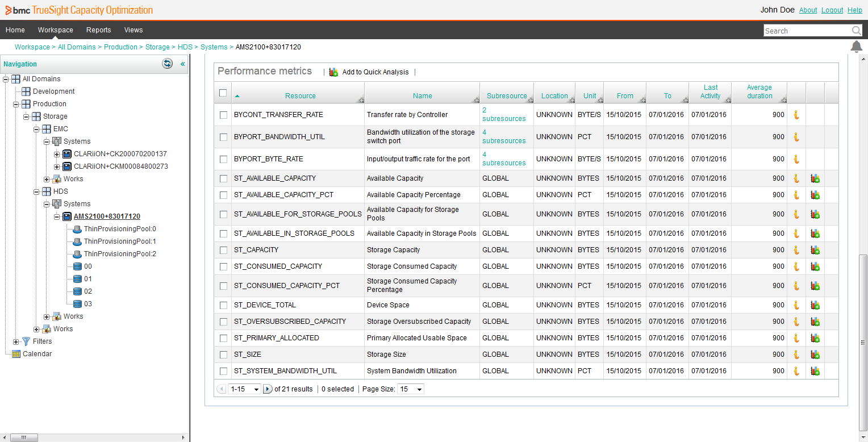
Task: Open details icon for BYCONT_TRANSFER_RATE row
Action: point(796,115)
